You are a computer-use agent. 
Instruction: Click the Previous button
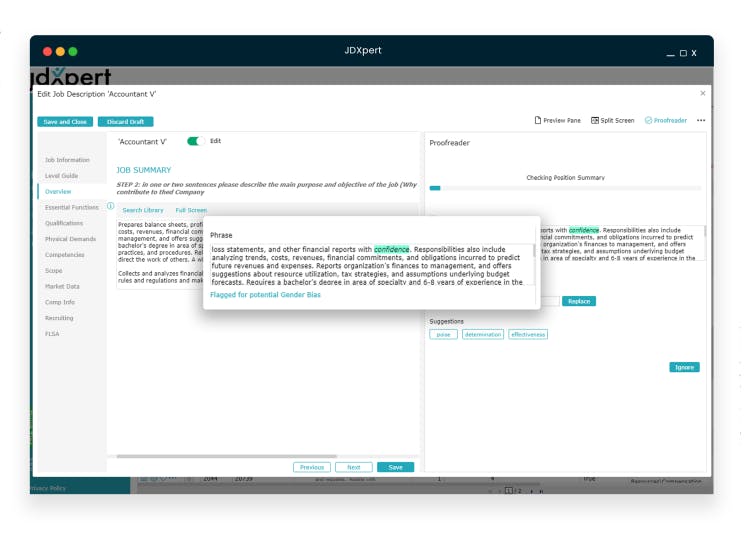coord(312,467)
